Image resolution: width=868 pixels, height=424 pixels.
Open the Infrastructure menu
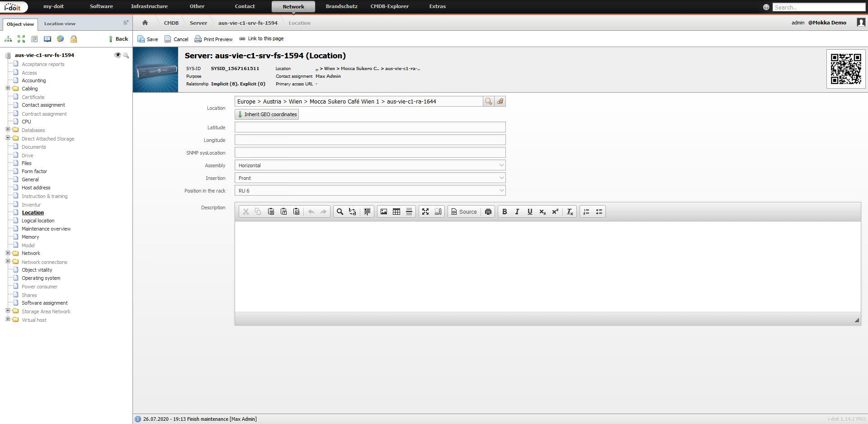coord(149,6)
